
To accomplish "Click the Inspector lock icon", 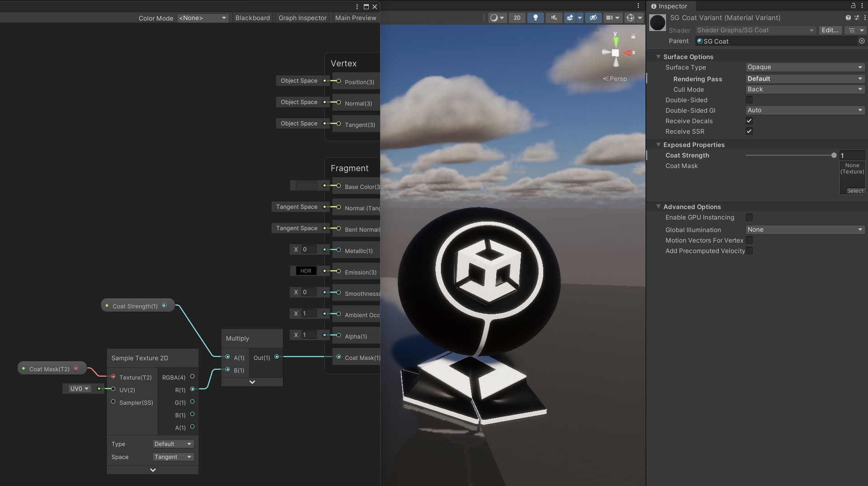I will 853,5.
